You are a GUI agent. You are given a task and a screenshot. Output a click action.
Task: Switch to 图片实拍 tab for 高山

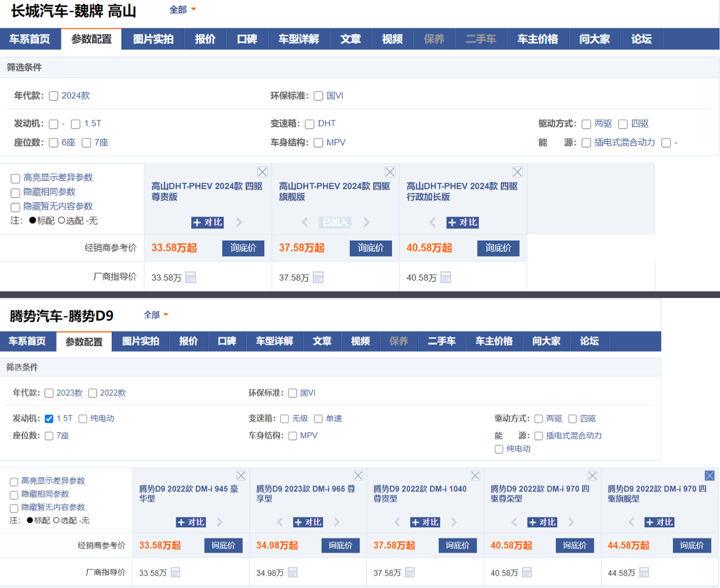153,39
